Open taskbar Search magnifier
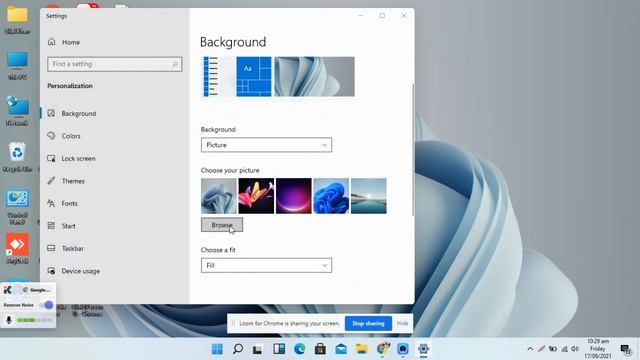640x360 pixels. (x=238, y=349)
